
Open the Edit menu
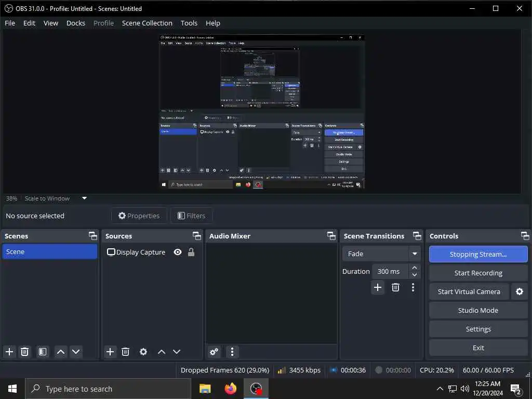[29, 23]
